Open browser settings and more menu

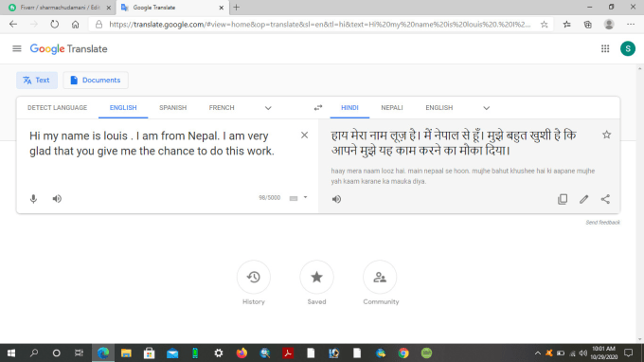[x=631, y=25]
